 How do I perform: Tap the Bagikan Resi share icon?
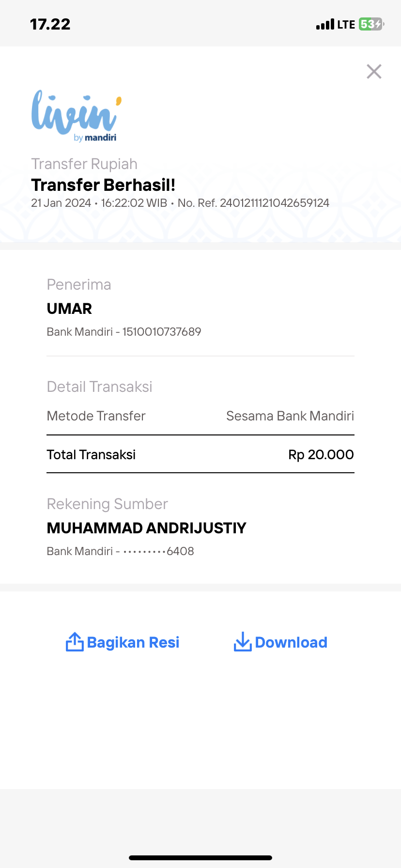tap(75, 642)
